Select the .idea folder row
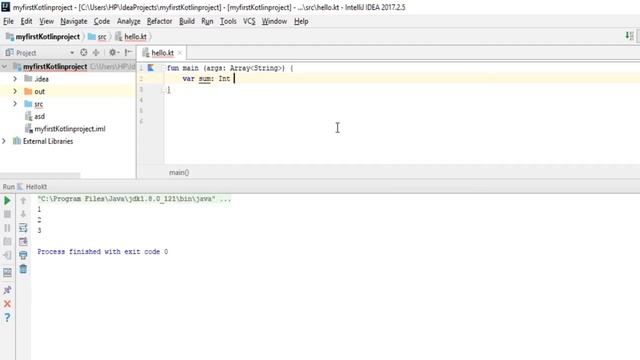This screenshot has height=360, width=640. (x=68, y=79)
